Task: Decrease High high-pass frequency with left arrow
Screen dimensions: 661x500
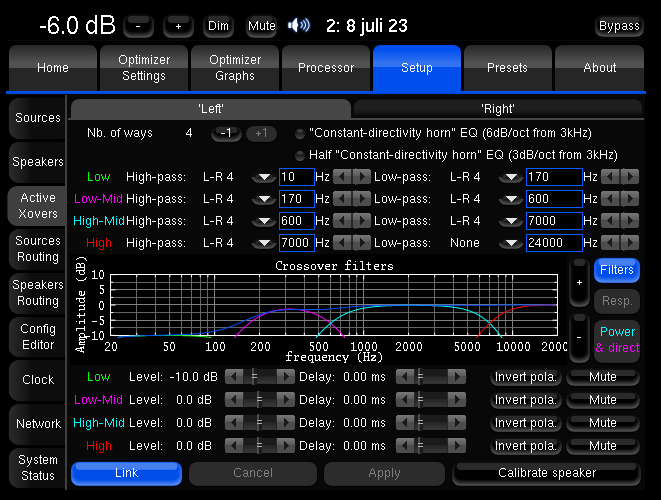Action: coord(340,243)
